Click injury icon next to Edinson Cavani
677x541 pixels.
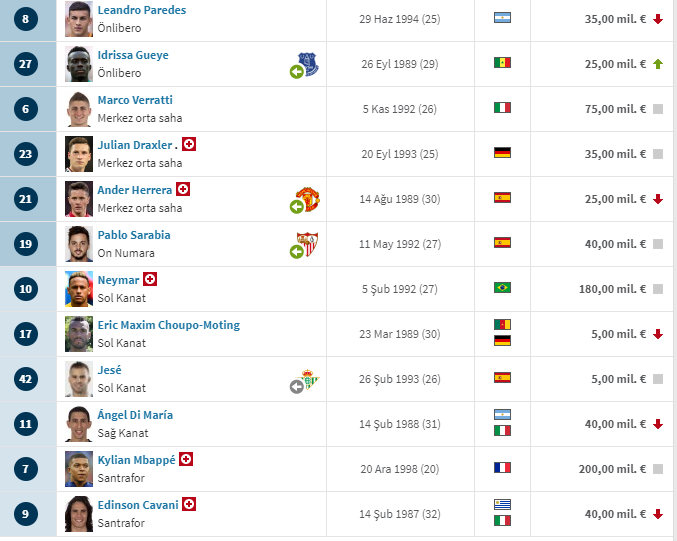(189, 504)
